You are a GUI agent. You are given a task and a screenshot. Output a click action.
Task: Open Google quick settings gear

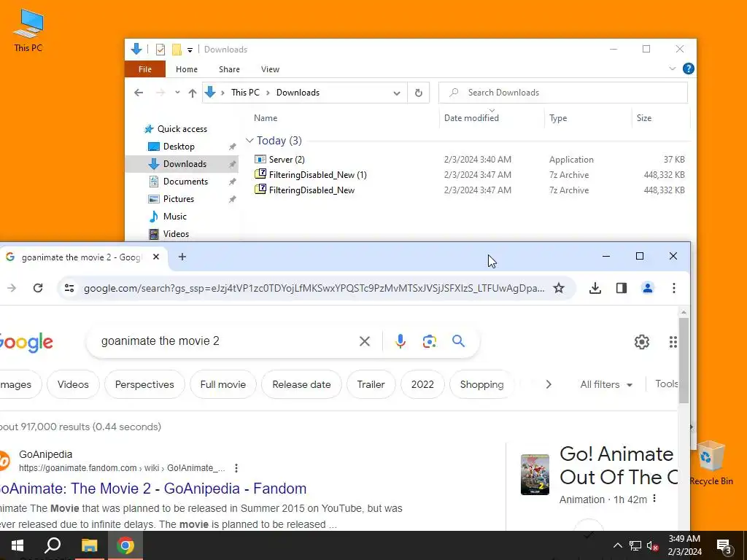(x=642, y=341)
